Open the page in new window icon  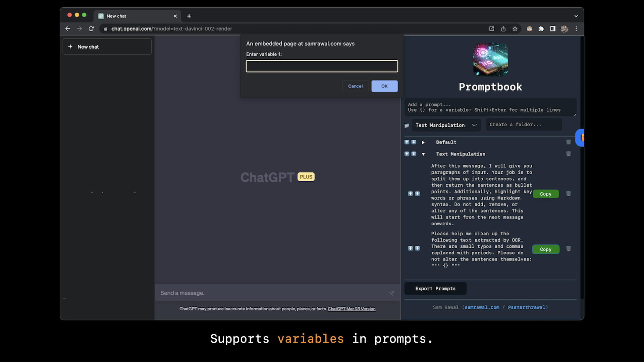pyautogui.click(x=492, y=29)
